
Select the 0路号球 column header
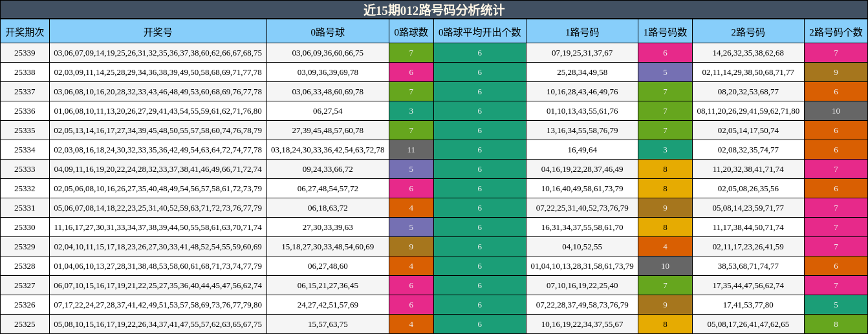click(x=328, y=32)
